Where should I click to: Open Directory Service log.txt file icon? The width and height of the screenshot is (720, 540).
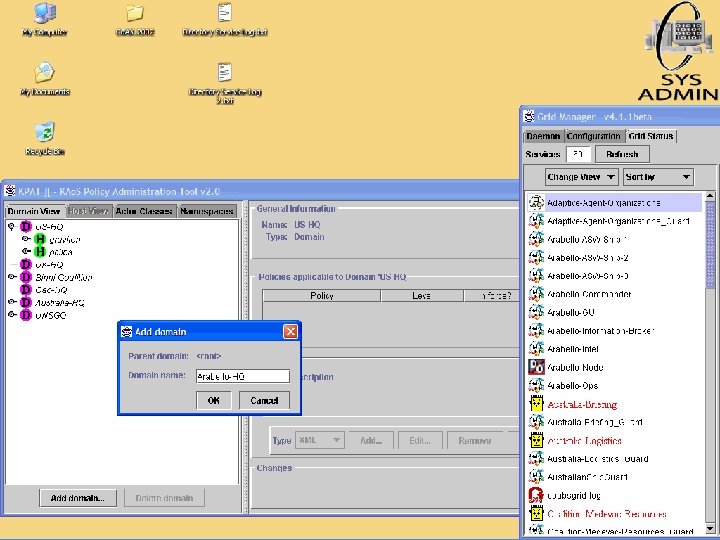225,12
